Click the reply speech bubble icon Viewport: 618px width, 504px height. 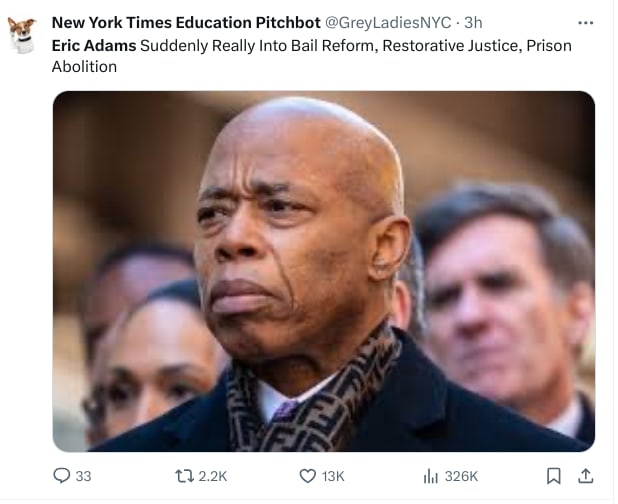tap(61, 476)
